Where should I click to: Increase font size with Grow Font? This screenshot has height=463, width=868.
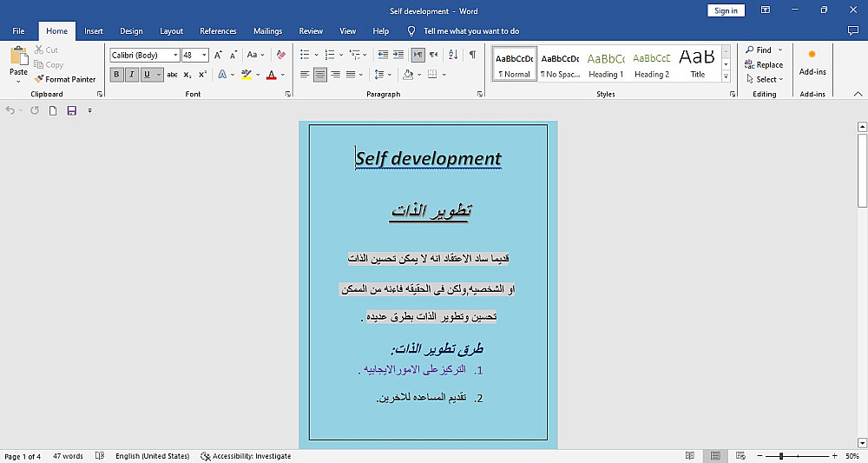tap(218, 55)
